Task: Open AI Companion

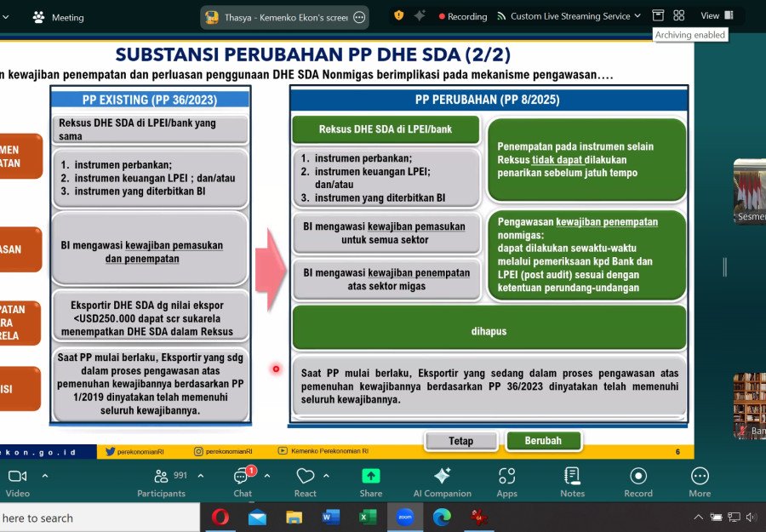Action: pyautogui.click(x=442, y=483)
